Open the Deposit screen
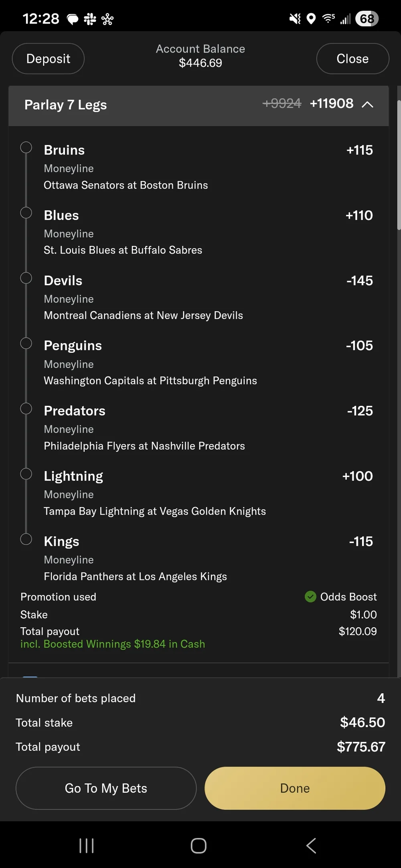The width and height of the screenshot is (401, 868). [x=48, y=59]
